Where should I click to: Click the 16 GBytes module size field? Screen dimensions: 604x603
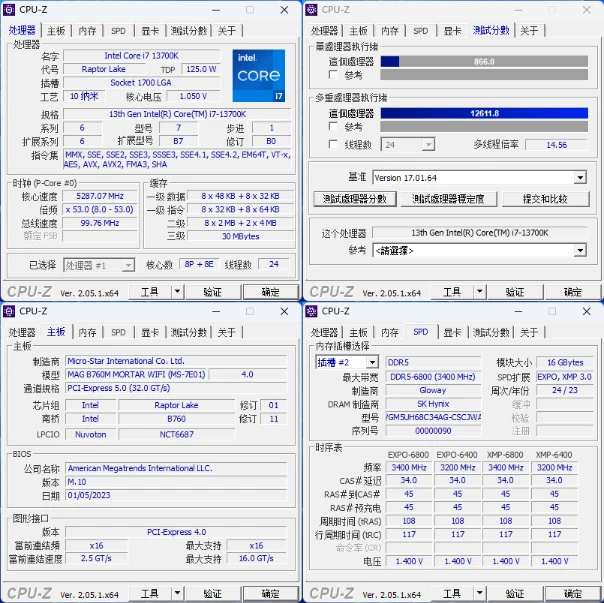point(565,363)
